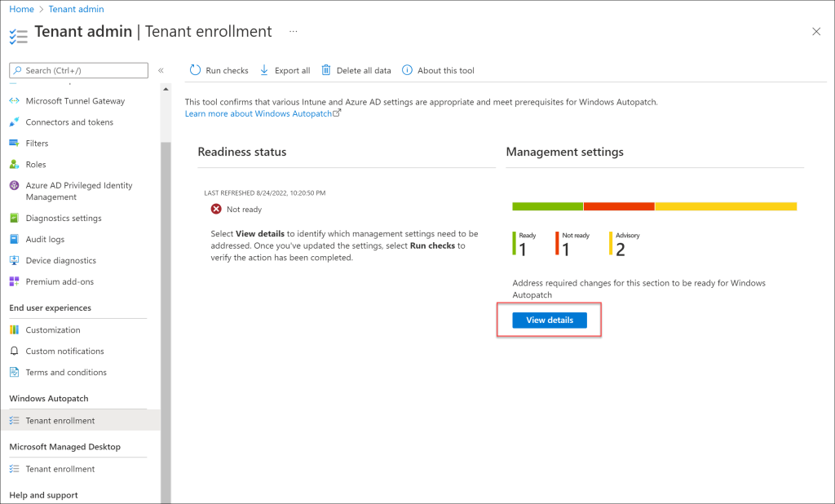Select Tenant enrollment under Windows Autopatch
835x504 pixels.
pyautogui.click(x=80, y=420)
